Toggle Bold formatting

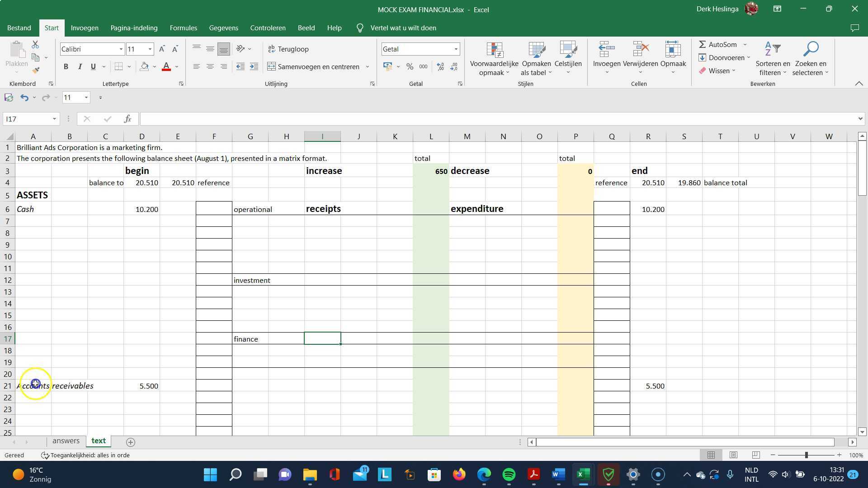coord(66,67)
